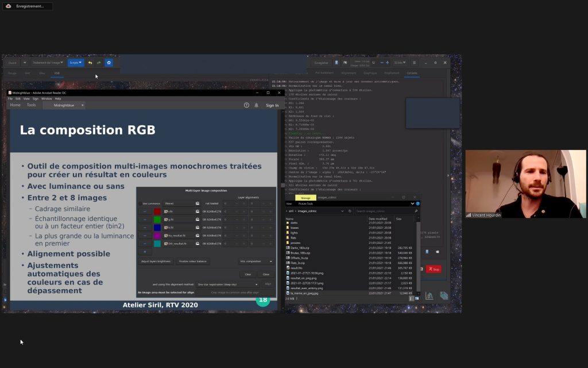588x368 pixels.
Task: Click the Ouvrir button in Siril
Action: click(x=13, y=63)
